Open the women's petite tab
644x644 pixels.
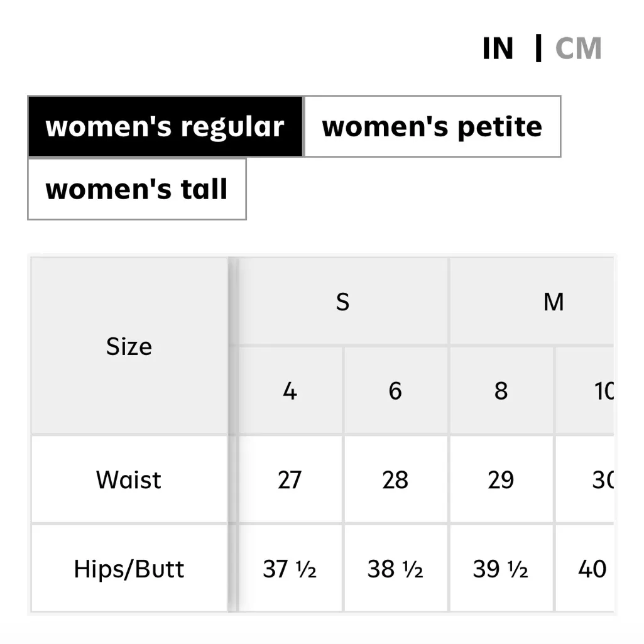tap(432, 126)
